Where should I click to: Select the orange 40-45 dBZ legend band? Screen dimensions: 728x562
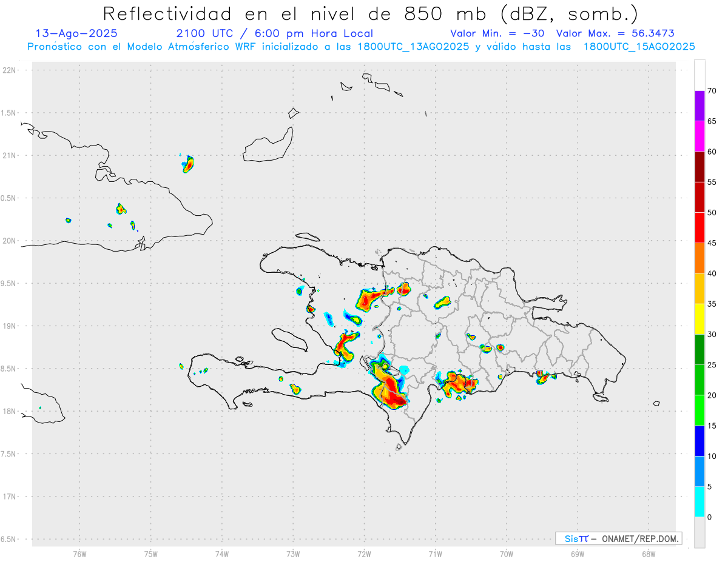point(699,258)
